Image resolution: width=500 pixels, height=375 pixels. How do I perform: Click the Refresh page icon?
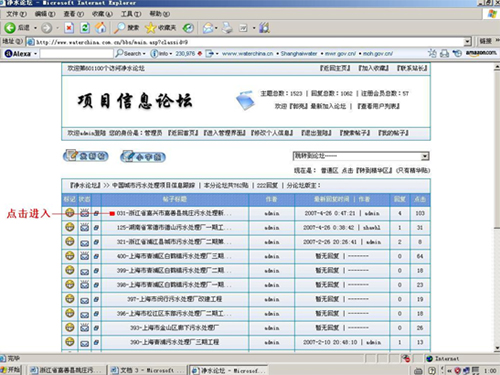(x=85, y=28)
